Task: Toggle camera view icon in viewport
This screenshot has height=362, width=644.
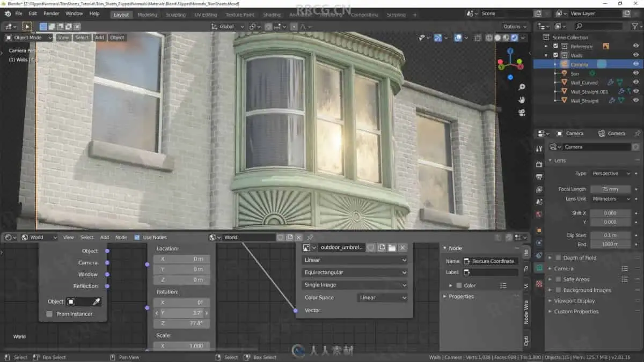Action: (521, 112)
